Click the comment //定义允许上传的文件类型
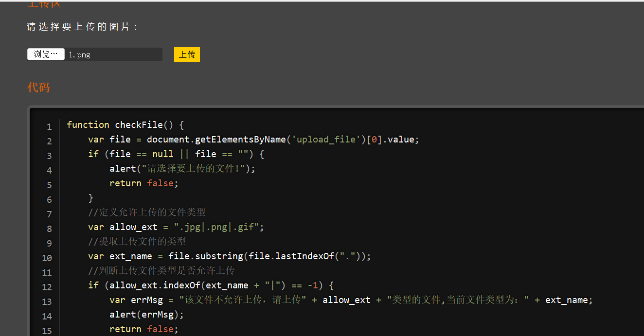Screen dimensions: 644x336 pos(147,212)
